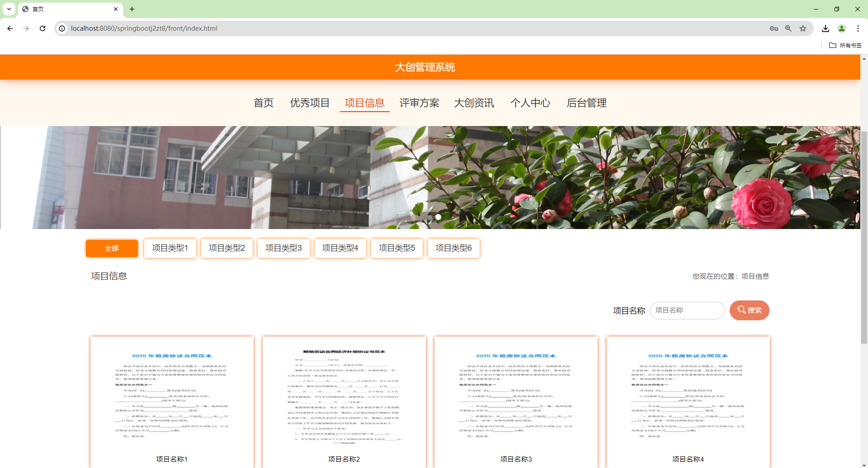Activate the 全部 filter button
Viewport: 868px width, 468px height.
[111, 248]
